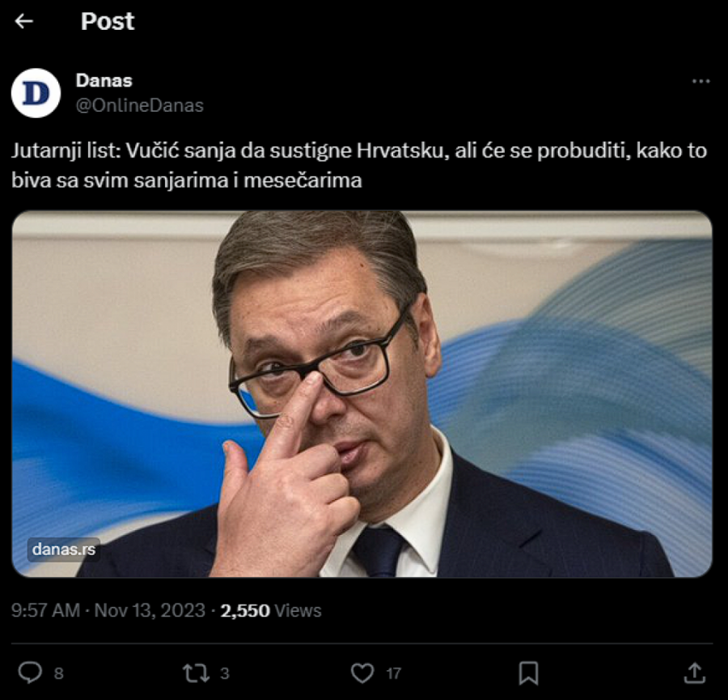The height and width of the screenshot is (700, 728).
Task: Open the @OnlineDanas handle link
Action: tap(139, 105)
